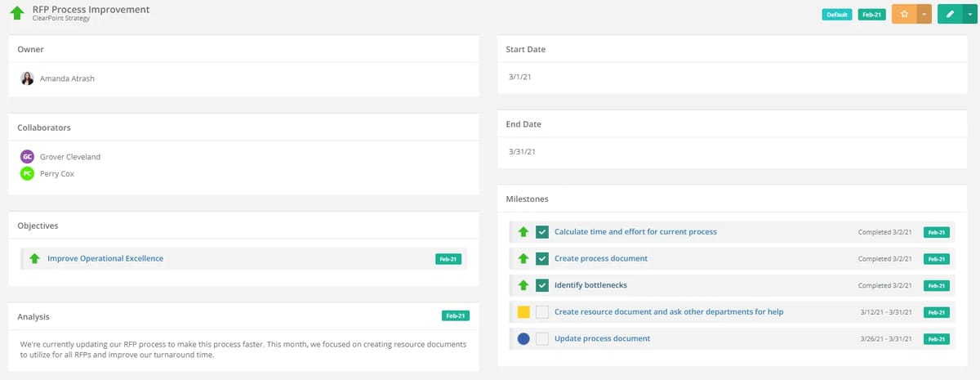
Task: Click the Default badge in the header
Action: click(836, 15)
